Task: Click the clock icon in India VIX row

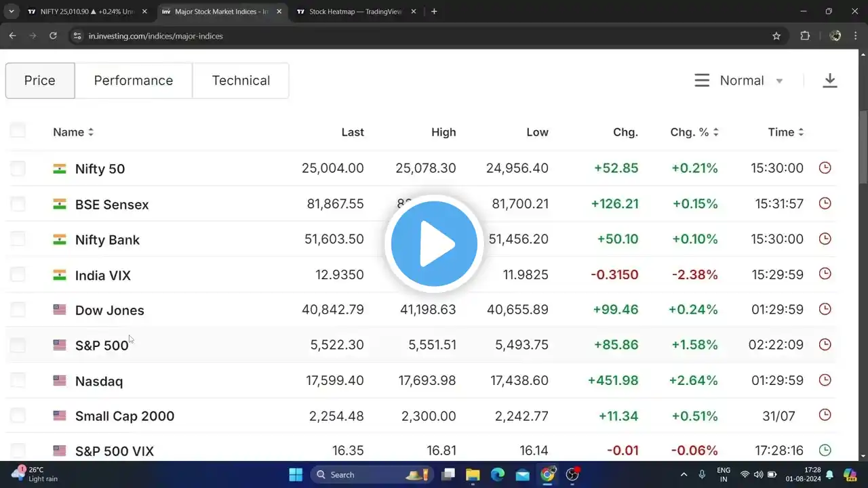Action: click(x=825, y=274)
